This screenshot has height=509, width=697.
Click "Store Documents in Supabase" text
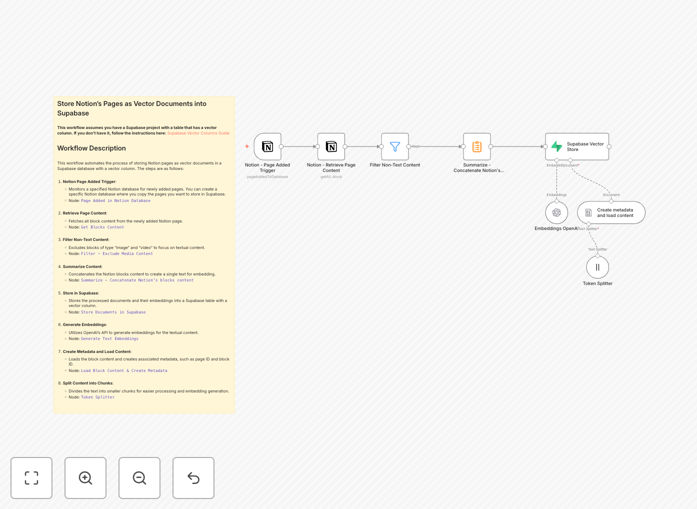coord(113,313)
